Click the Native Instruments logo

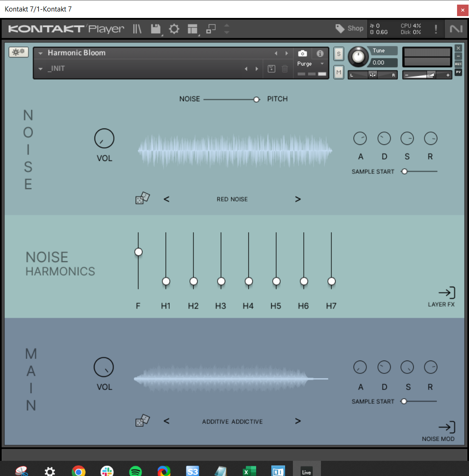pyautogui.click(x=456, y=29)
